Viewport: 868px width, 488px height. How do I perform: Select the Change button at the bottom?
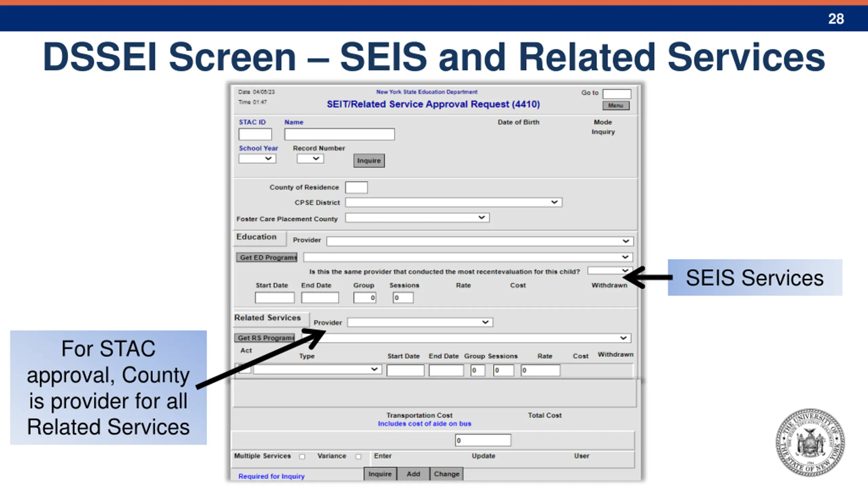447,474
